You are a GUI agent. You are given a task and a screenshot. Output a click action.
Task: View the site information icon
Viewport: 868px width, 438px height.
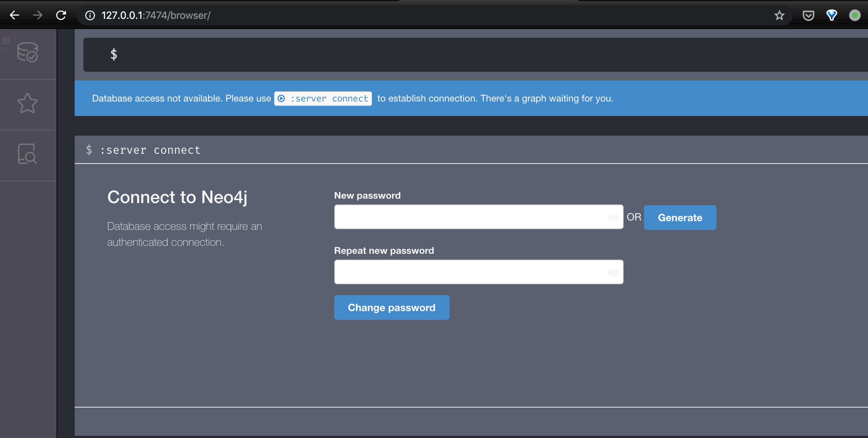pyautogui.click(x=90, y=15)
